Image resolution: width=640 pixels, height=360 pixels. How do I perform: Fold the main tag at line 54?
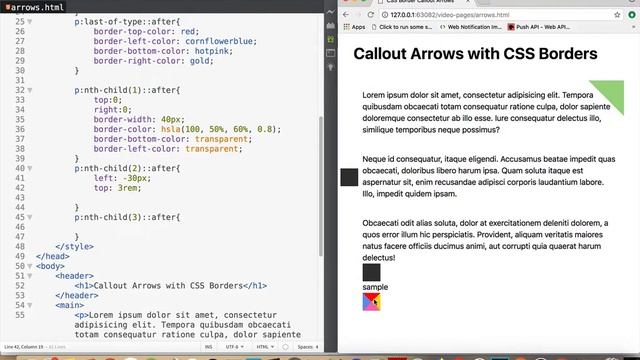click(30, 306)
